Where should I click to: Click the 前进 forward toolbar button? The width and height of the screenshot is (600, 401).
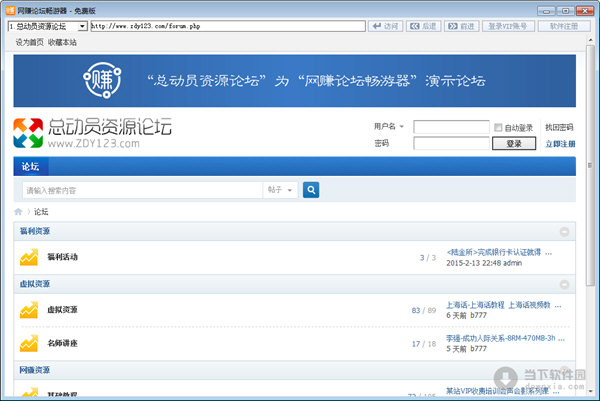point(461,26)
